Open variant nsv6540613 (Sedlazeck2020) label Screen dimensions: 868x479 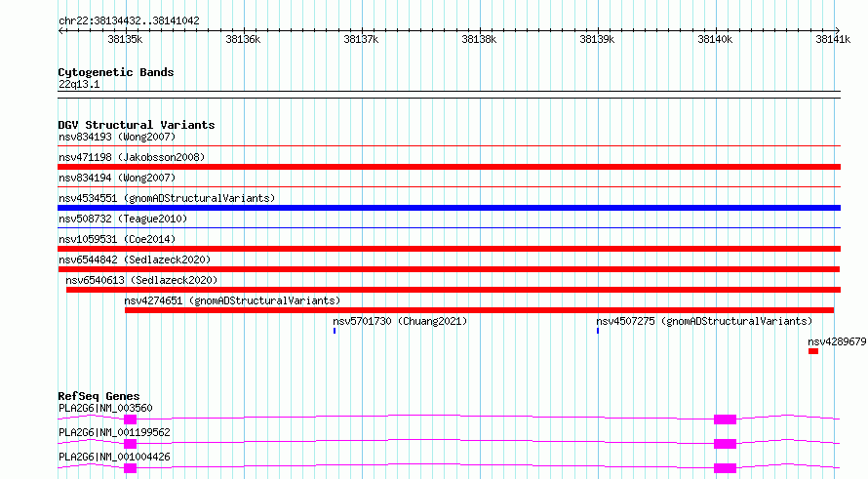(x=141, y=280)
